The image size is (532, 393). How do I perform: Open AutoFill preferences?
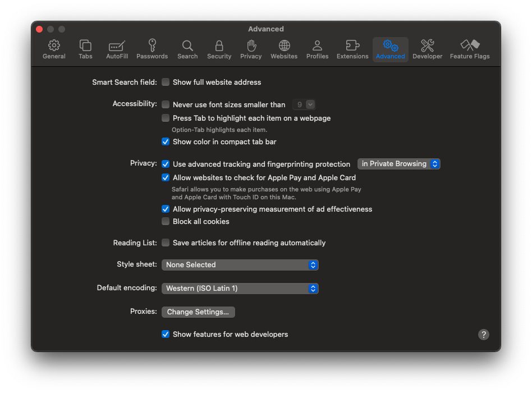[117, 49]
